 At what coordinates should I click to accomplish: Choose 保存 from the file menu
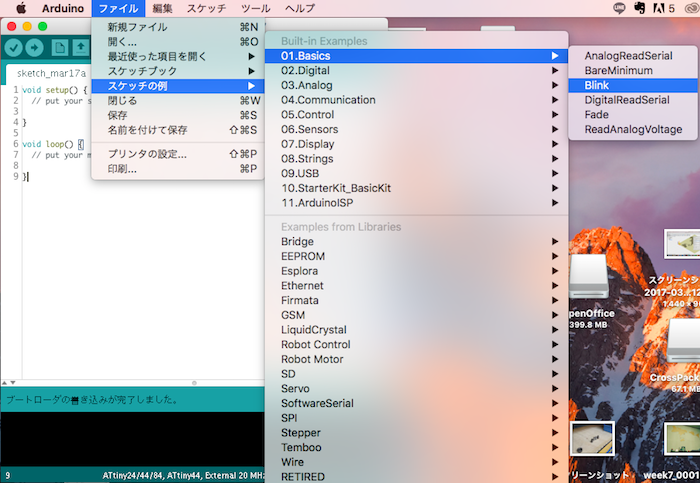pos(178,115)
